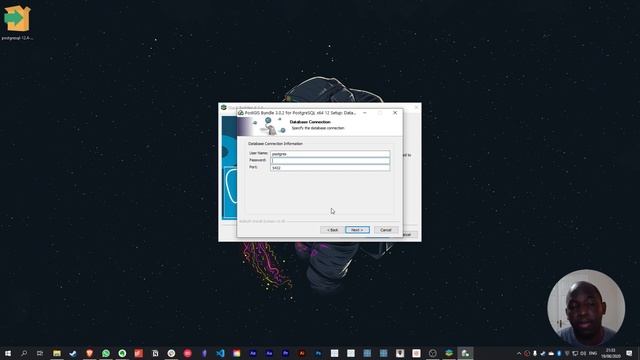Open WhatsApp from the taskbar
The height and width of the screenshot is (360, 640).
tap(106, 353)
